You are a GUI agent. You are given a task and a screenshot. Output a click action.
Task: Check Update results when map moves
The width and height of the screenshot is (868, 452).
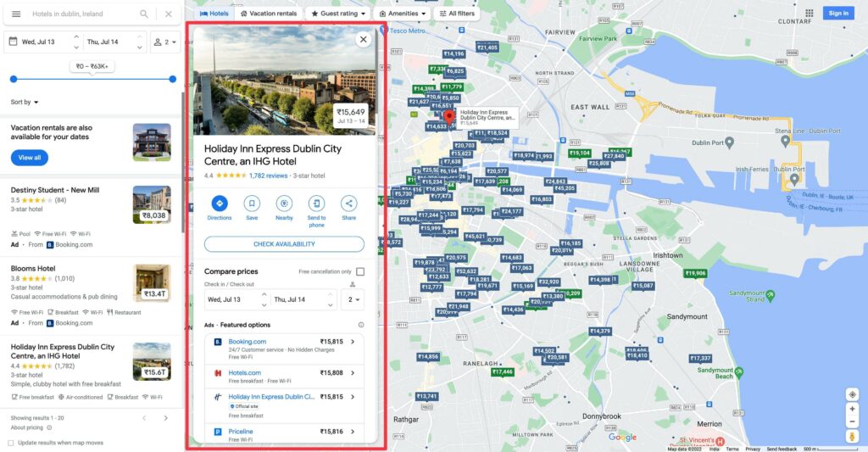tap(10, 444)
